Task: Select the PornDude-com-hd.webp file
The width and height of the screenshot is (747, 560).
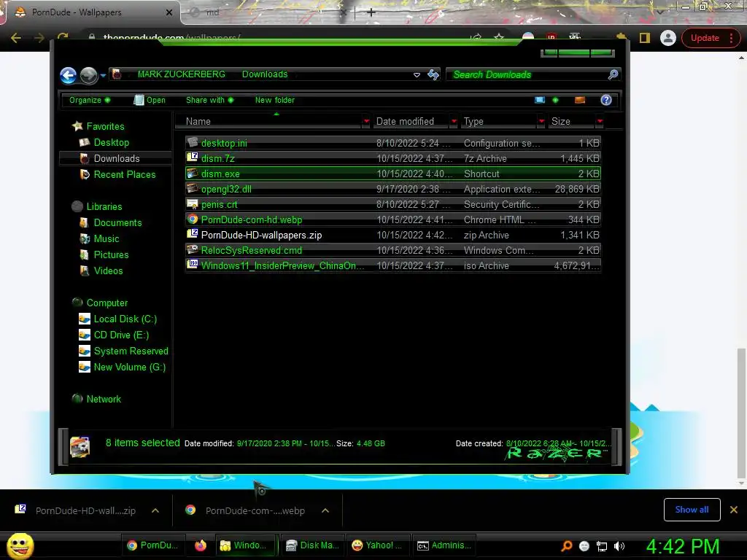Action: pos(393,219)
